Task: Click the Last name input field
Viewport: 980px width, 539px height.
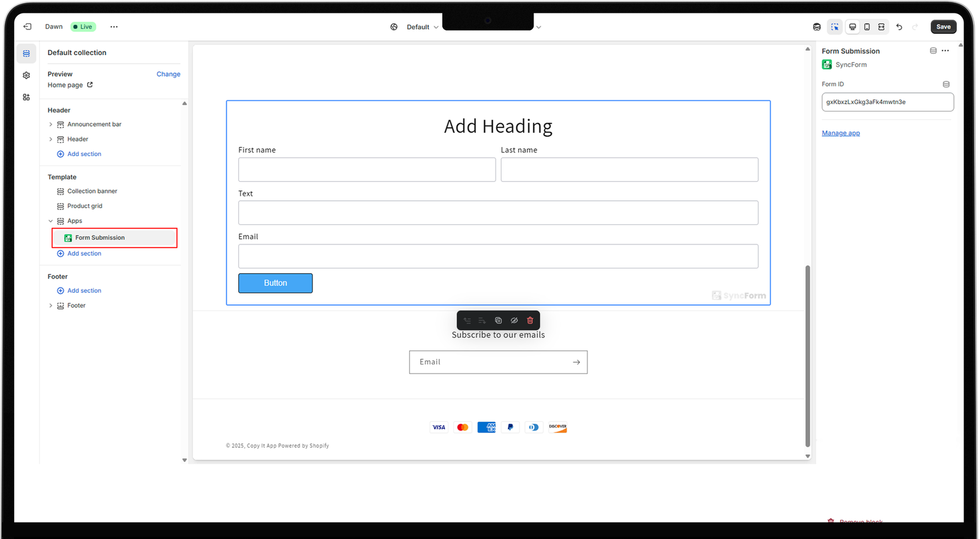Action: pyautogui.click(x=630, y=170)
